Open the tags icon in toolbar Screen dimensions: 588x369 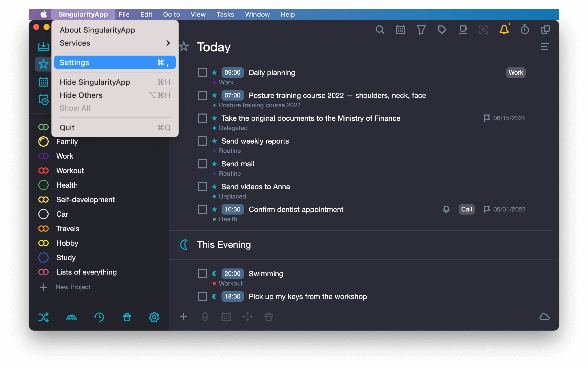pyautogui.click(x=442, y=30)
